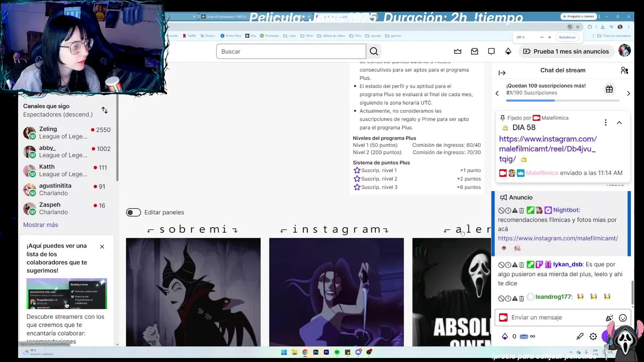Open the chat community users icon
644x362 pixels.
click(624, 70)
